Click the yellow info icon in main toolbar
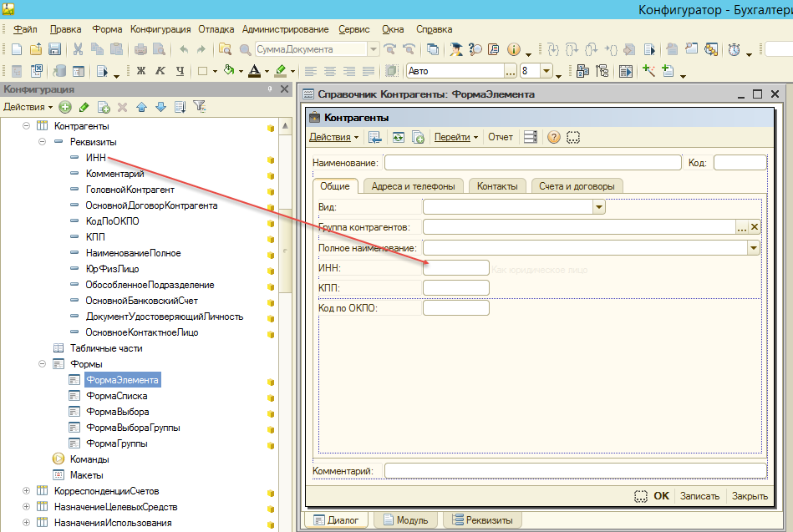This screenshot has width=793, height=532. pos(514,49)
